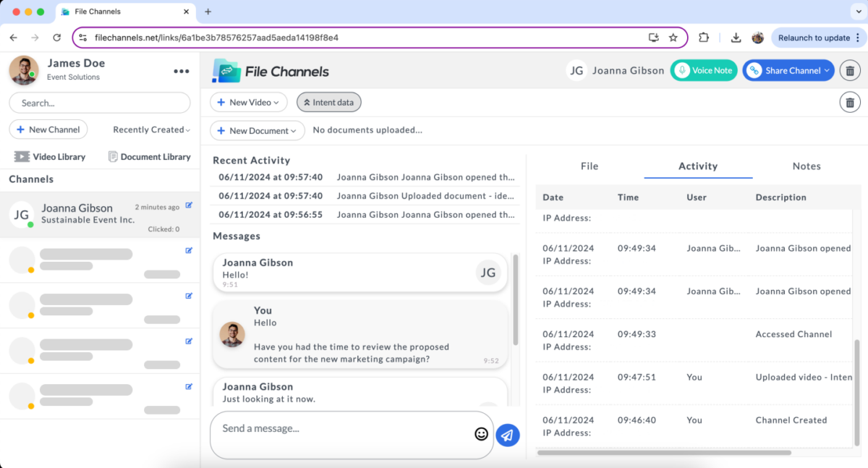This screenshot has width=868, height=468.
Task: Expand the New Video dropdown
Action: tap(248, 102)
